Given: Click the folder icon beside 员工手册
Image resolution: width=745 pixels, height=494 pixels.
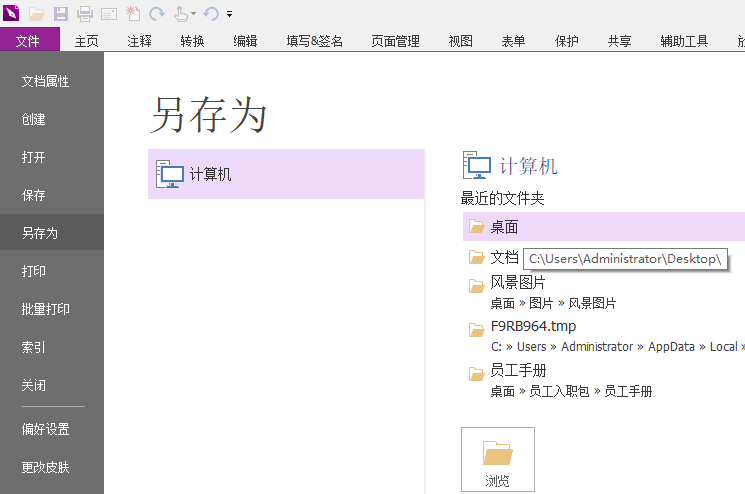Looking at the screenshot, I should point(477,373).
